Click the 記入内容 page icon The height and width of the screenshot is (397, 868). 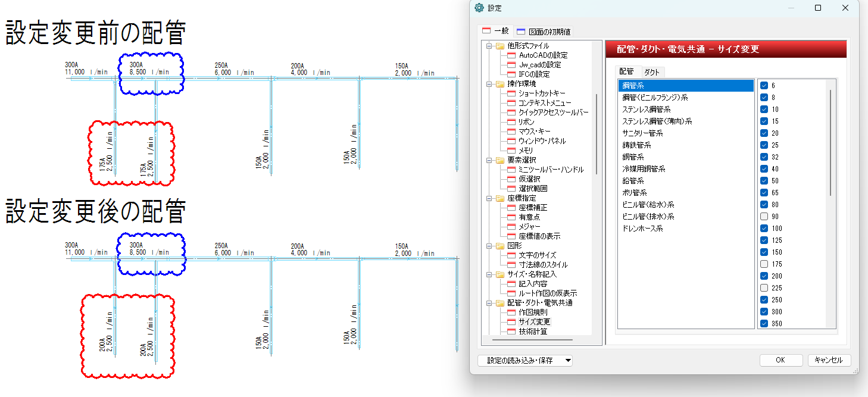pos(511,284)
